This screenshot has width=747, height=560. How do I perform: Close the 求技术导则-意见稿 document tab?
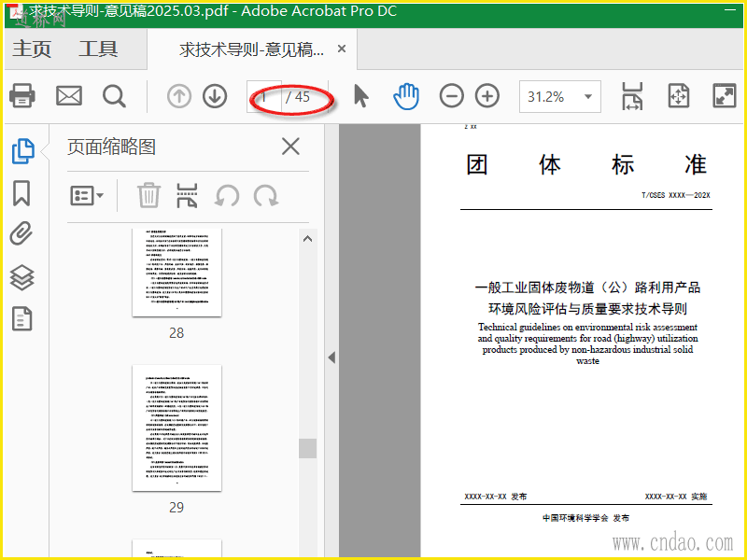[342, 49]
